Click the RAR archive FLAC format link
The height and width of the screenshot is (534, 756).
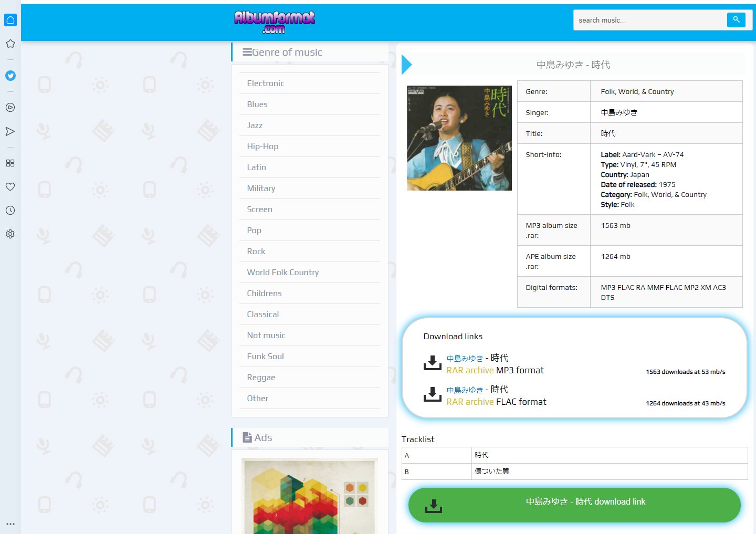pos(496,402)
